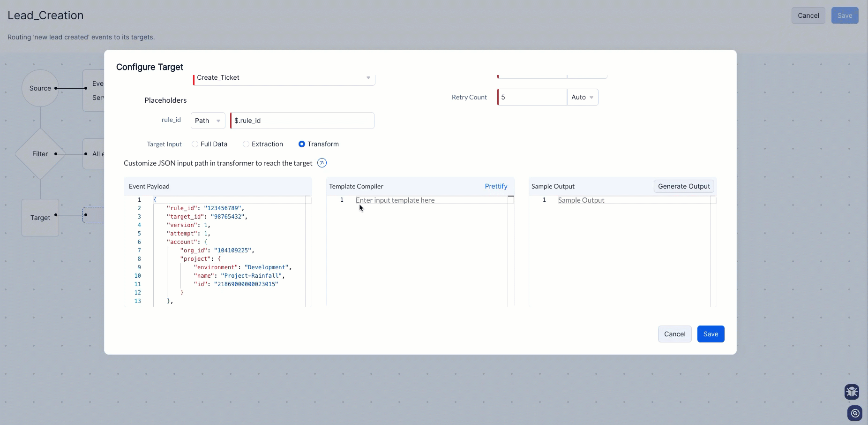Open the Path type dropdown
The height and width of the screenshot is (425, 868).
[208, 121]
